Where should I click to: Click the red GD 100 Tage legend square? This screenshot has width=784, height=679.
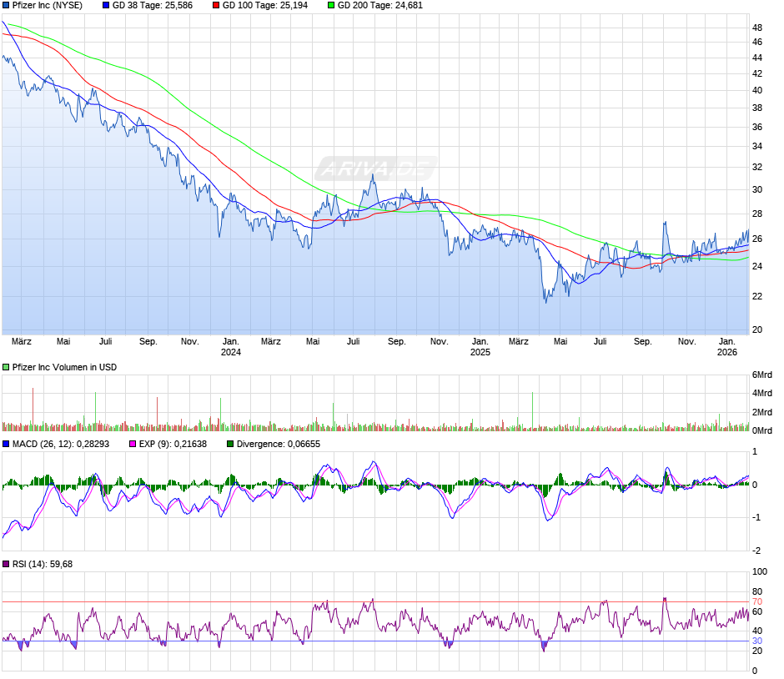point(216,5)
